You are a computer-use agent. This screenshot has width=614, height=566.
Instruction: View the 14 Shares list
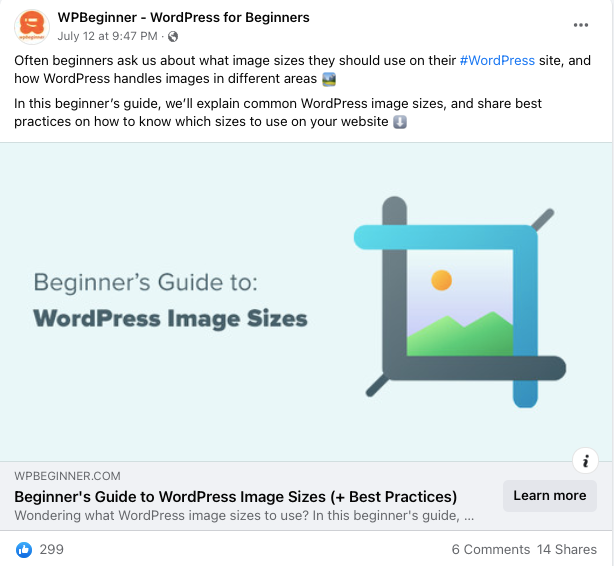tap(567, 550)
